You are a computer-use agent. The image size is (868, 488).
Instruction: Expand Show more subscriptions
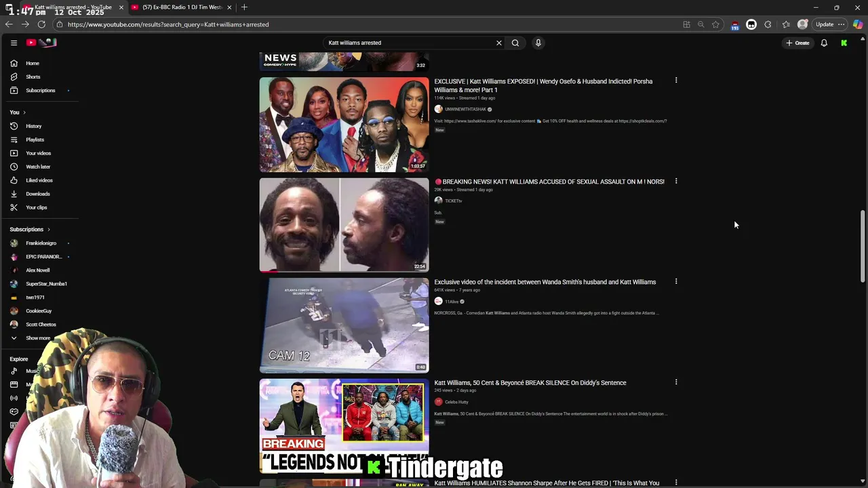(x=31, y=338)
